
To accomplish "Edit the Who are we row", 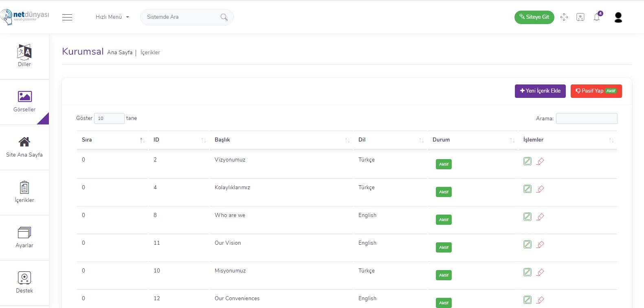I will 528,217.
